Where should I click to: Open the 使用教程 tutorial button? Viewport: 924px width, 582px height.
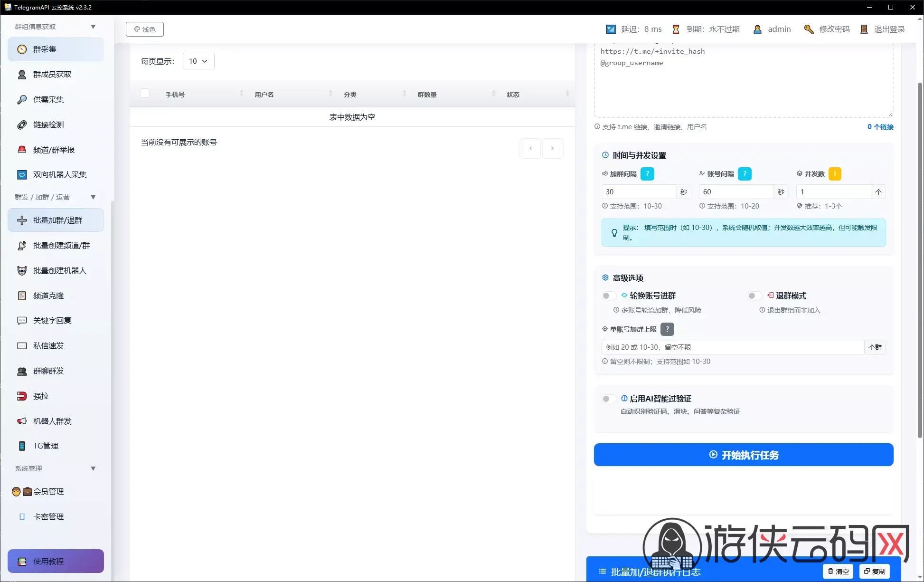56,562
